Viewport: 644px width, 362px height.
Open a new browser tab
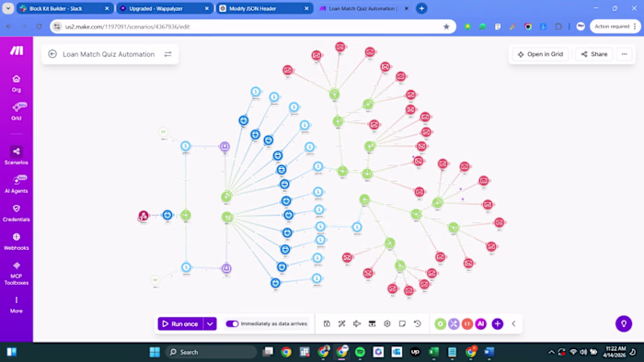coord(421,8)
